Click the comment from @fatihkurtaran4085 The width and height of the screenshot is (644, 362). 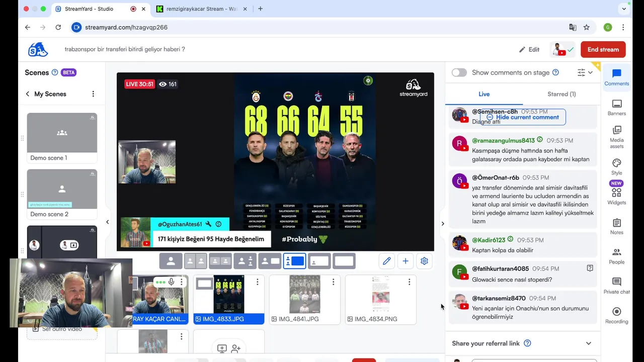(522, 274)
